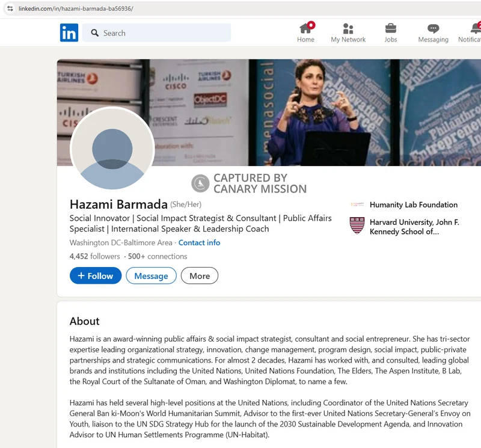Click the Humanity Lab Foundation logo
Viewport: 481px width, 448px height.
coord(357,204)
